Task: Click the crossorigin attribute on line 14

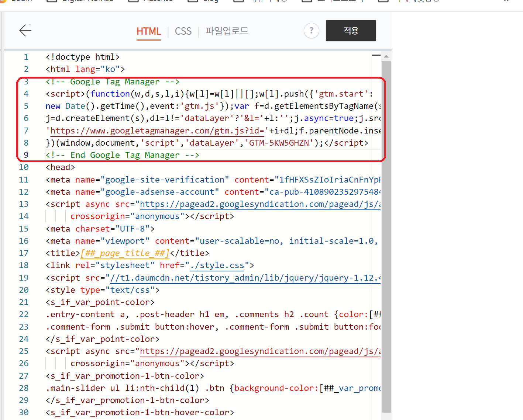Action: [127, 216]
